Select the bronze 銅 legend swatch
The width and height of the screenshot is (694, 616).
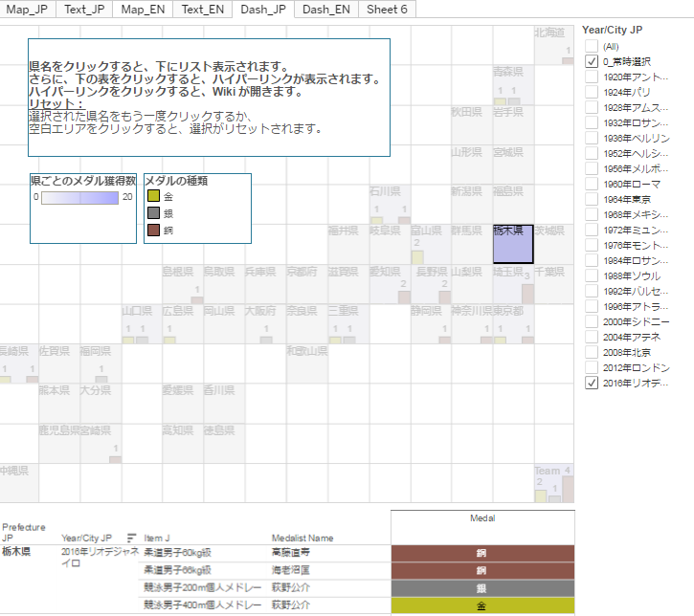point(153,230)
